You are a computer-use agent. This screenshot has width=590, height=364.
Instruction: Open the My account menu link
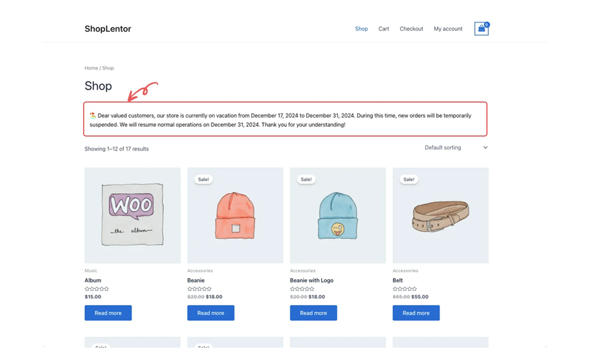click(x=448, y=29)
